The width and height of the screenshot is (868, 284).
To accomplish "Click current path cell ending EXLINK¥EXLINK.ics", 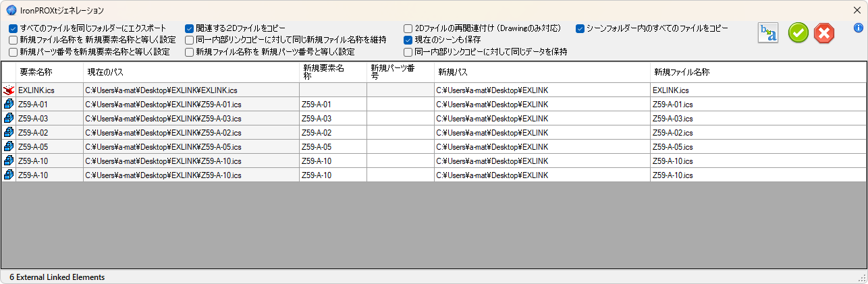I will [191, 90].
